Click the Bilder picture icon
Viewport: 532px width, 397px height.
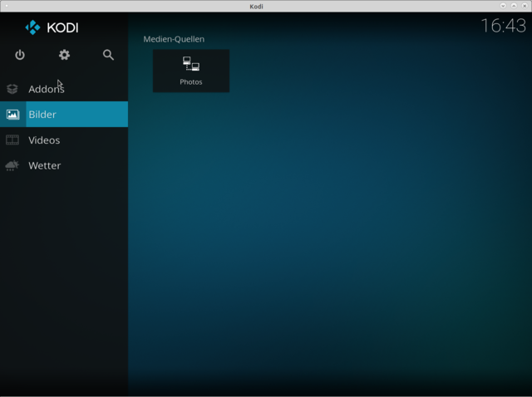pos(12,115)
